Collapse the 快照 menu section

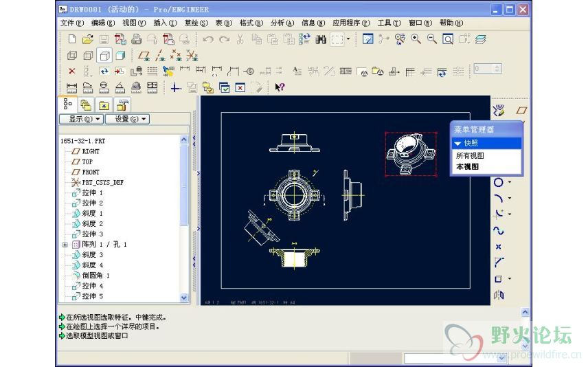[457, 144]
